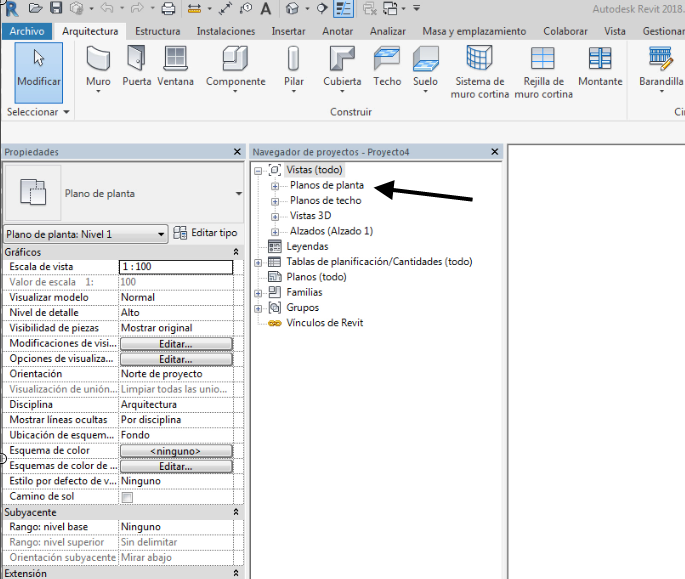Viewport: 685px width, 579px height.
Task: Collapse the Extensión properties section
Action: click(236, 573)
